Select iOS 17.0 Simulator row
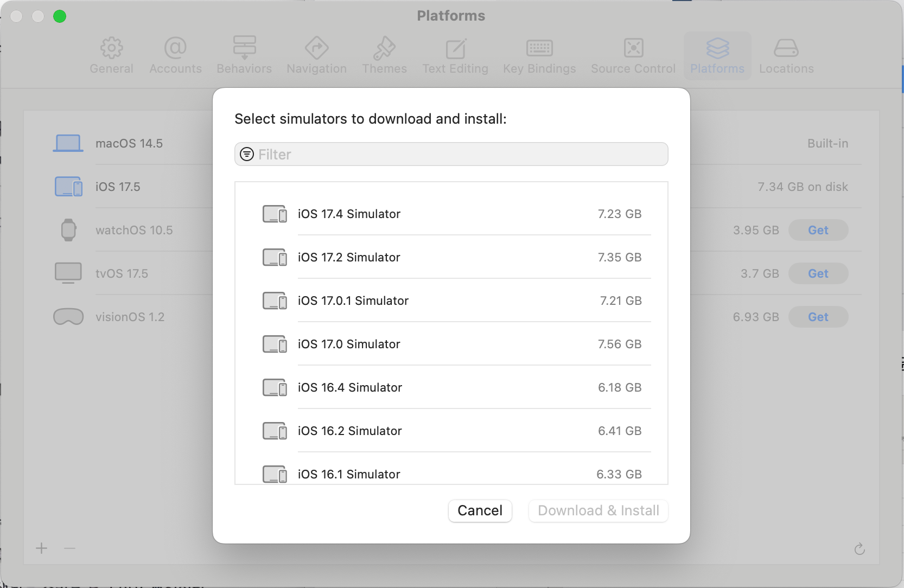 (451, 344)
